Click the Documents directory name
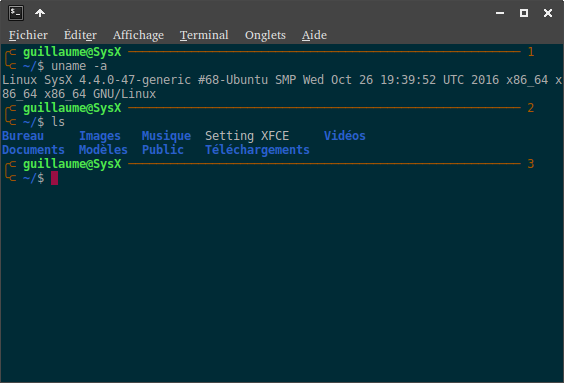The height and width of the screenshot is (383, 564). [33, 150]
